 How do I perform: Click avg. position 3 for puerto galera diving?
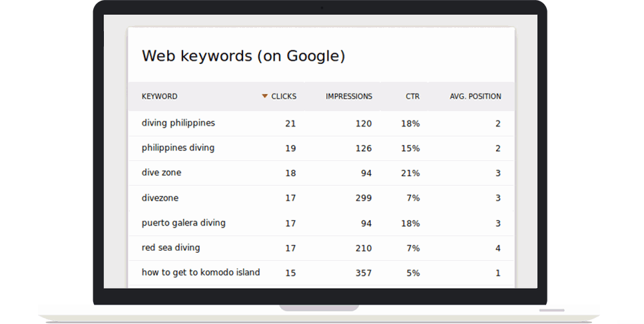497,224
